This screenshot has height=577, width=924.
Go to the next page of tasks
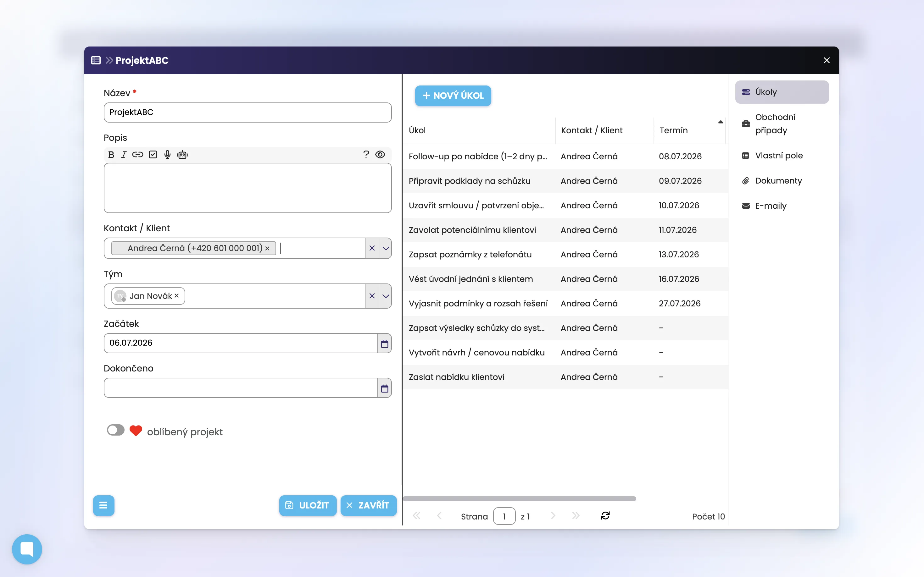553,516
